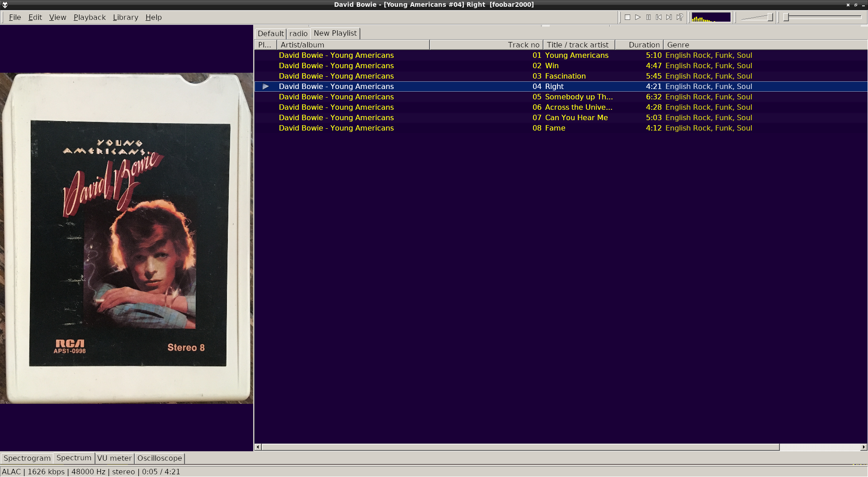
Task: Click the Young Americans album cover art
Action: (x=127, y=238)
